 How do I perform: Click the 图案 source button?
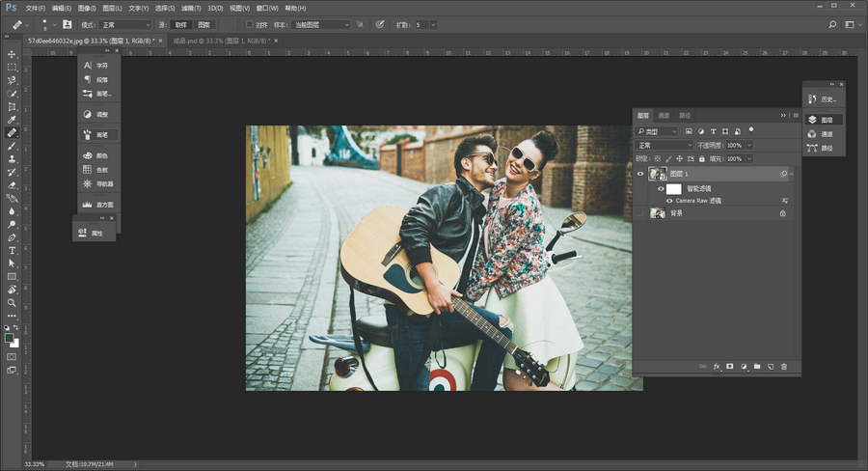[204, 24]
